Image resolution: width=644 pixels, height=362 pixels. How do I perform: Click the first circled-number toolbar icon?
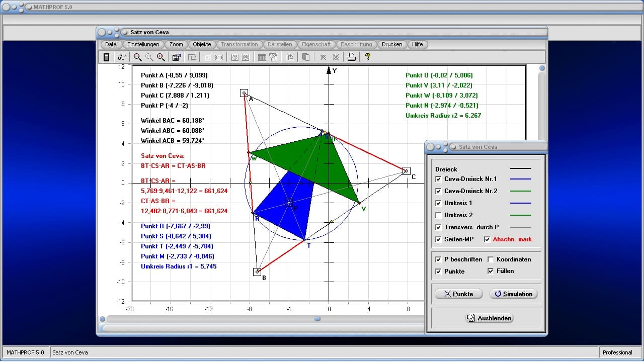tap(234, 57)
